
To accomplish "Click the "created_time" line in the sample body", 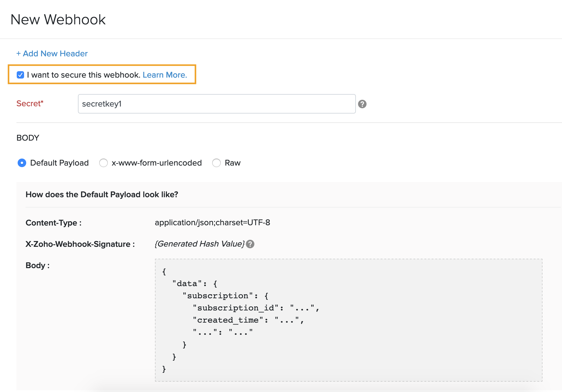I will (x=248, y=320).
